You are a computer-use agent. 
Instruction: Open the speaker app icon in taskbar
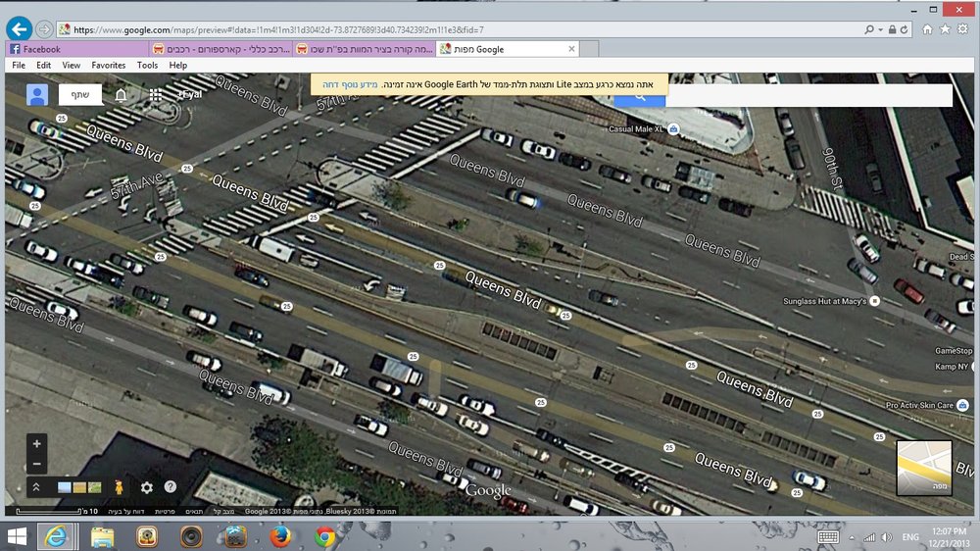pyautogui.click(x=191, y=536)
